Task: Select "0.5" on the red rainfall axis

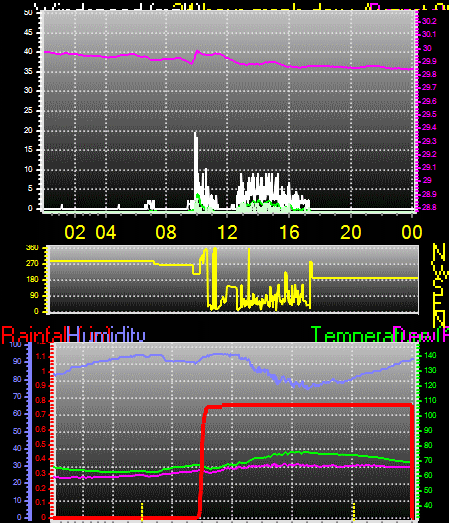Action: coord(40,444)
